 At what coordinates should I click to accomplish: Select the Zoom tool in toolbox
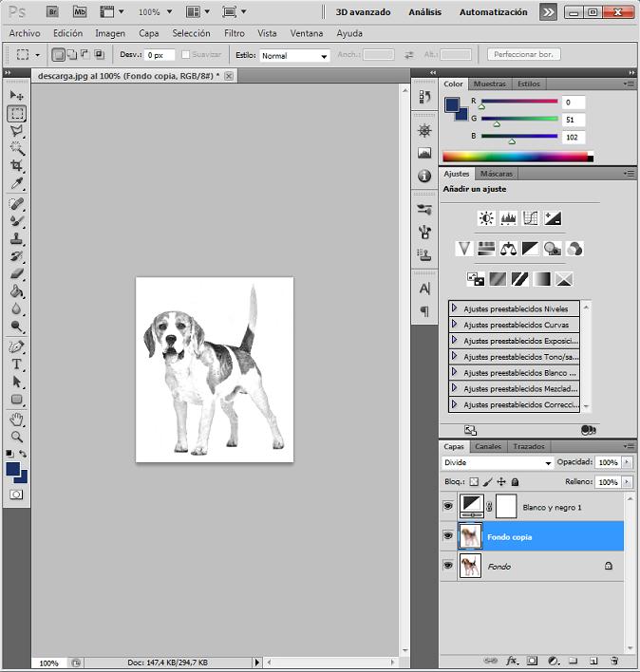[17, 437]
